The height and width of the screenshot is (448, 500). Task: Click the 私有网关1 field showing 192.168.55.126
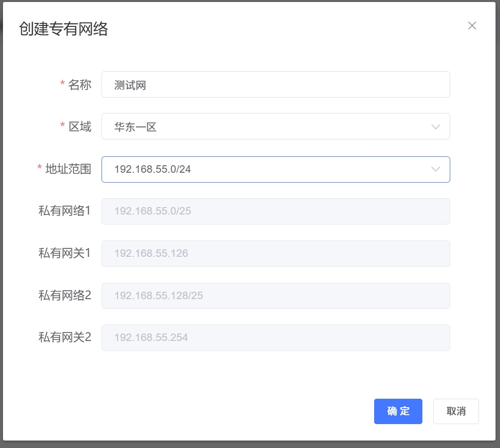click(275, 253)
